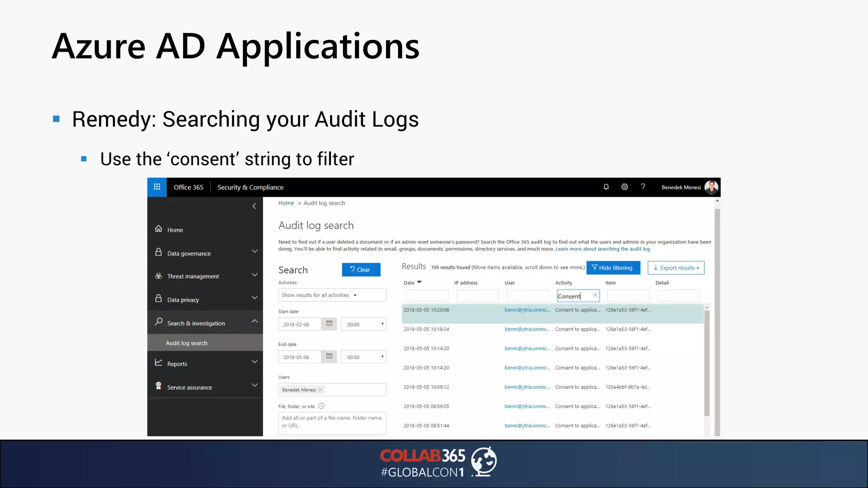Remove Benedek Menesi from Users filter
The width and height of the screenshot is (868, 488).
320,390
